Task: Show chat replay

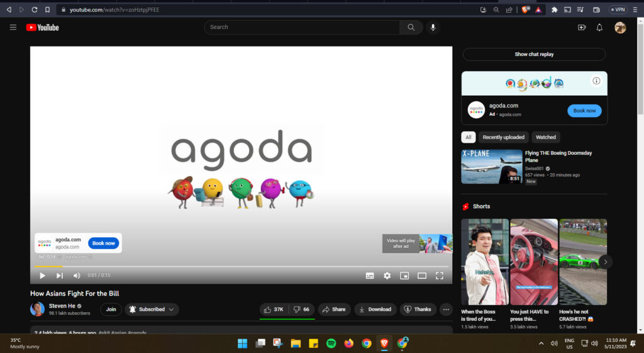Action: (x=534, y=54)
